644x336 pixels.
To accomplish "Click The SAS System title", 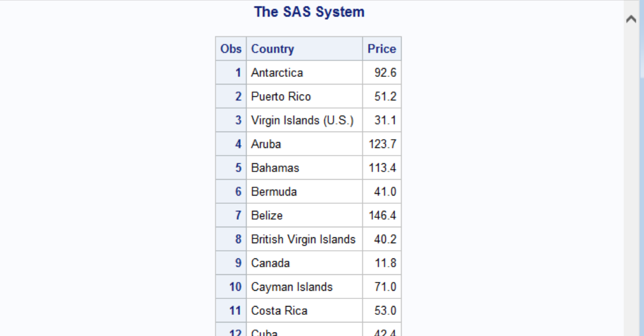I will [309, 12].
